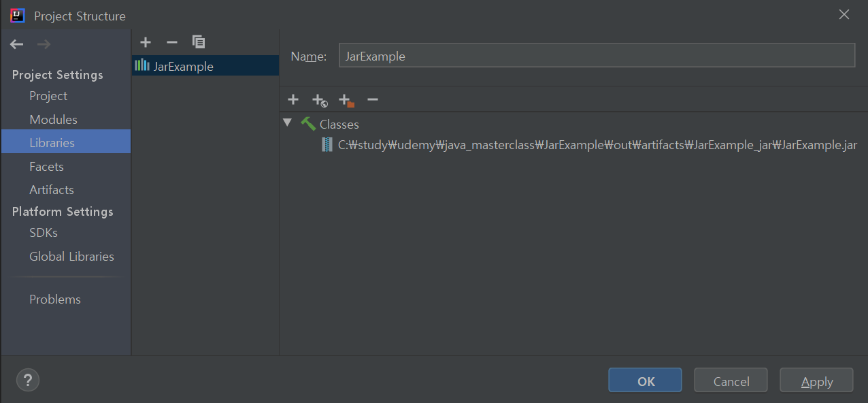Remove the JarExample library using the minus icon
868x403 pixels.
[171, 42]
